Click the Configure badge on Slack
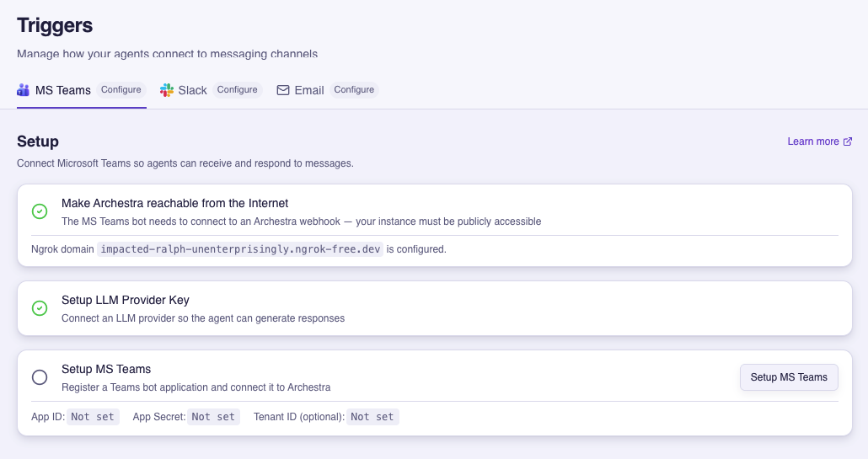This screenshot has width=868, height=459. tap(237, 90)
